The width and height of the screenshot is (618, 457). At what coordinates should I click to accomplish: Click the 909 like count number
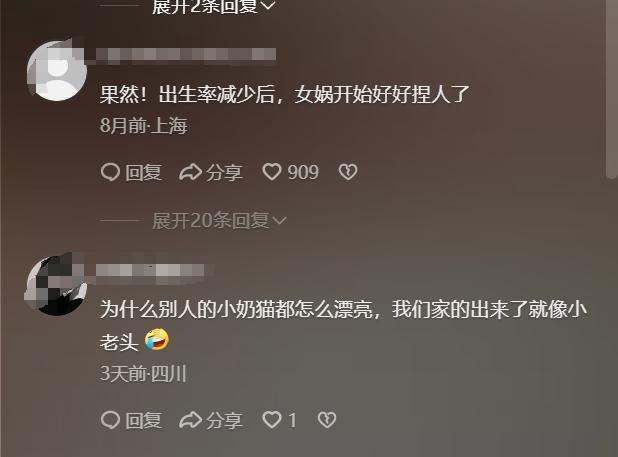tap(303, 173)
